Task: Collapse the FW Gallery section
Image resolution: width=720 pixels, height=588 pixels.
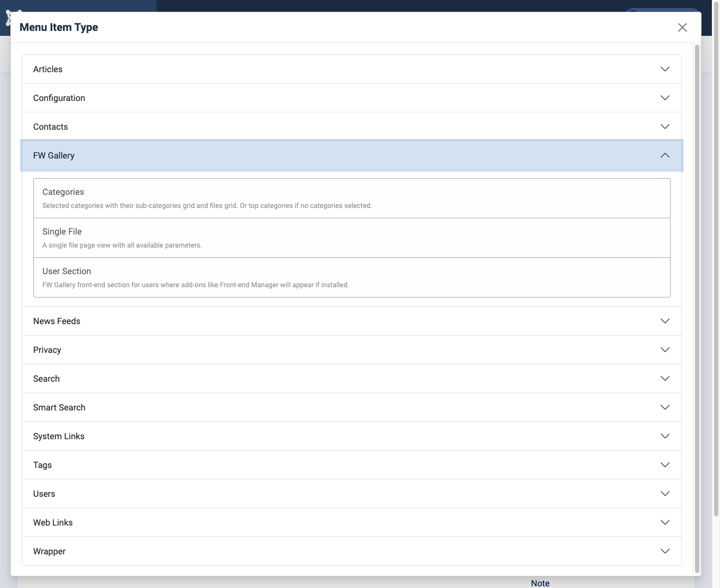Action: [351, 155]
